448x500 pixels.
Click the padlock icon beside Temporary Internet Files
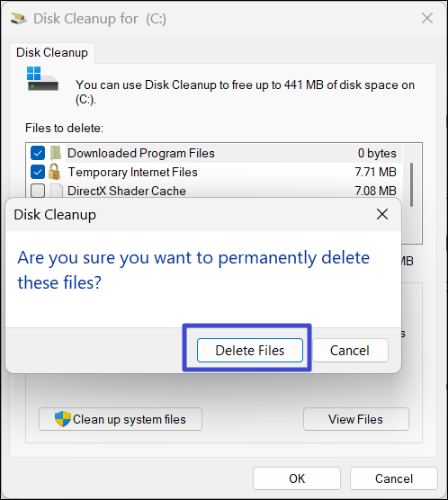coord(54,172)
